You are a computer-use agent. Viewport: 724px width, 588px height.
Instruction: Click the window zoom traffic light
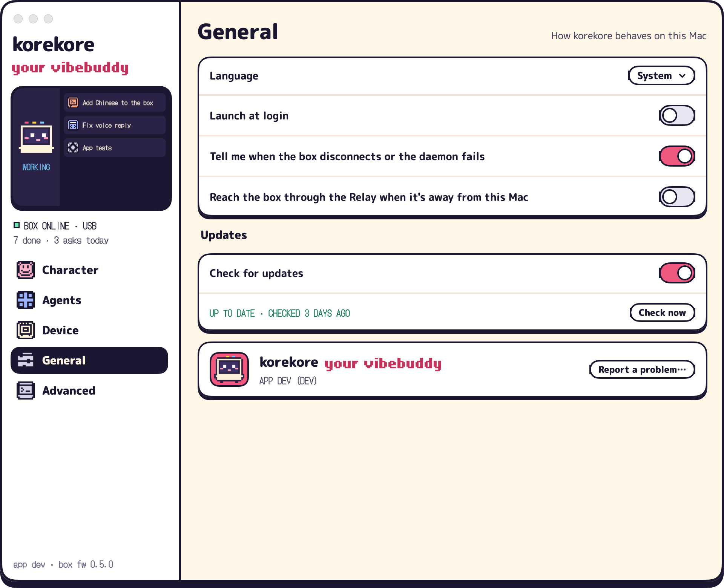(x=48, y=19)
